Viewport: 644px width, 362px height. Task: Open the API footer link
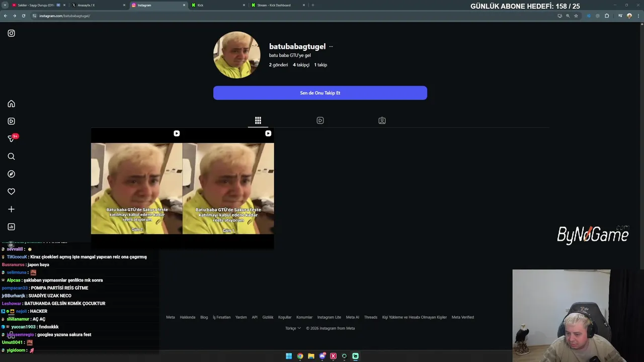(x=255, y=317)
